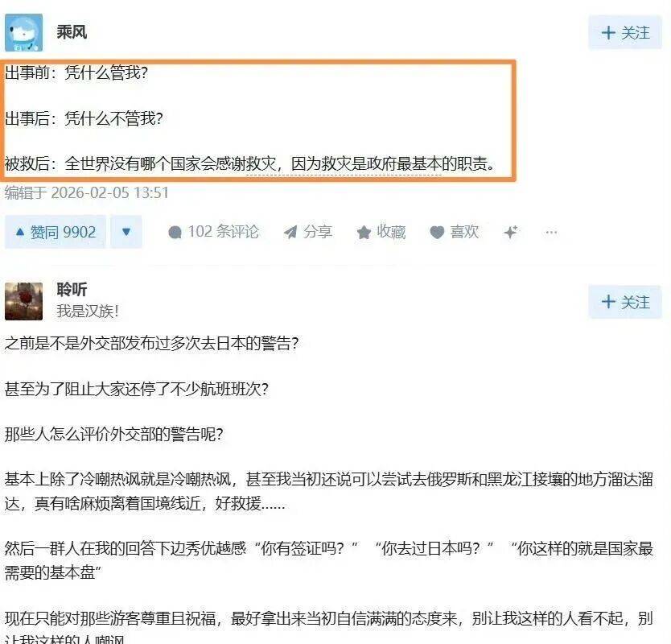The height and width of the screenshot is (644, 671).
Task: Open 乘风's profile avatar
Action: [24, 32]
